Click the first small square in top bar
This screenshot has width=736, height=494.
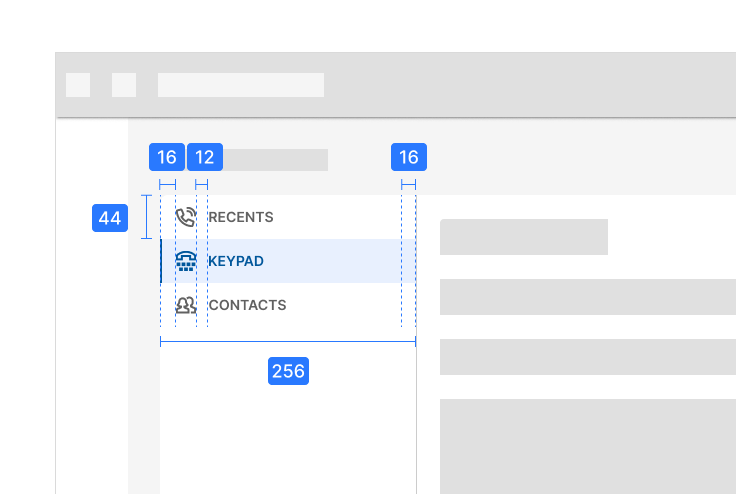78,85
